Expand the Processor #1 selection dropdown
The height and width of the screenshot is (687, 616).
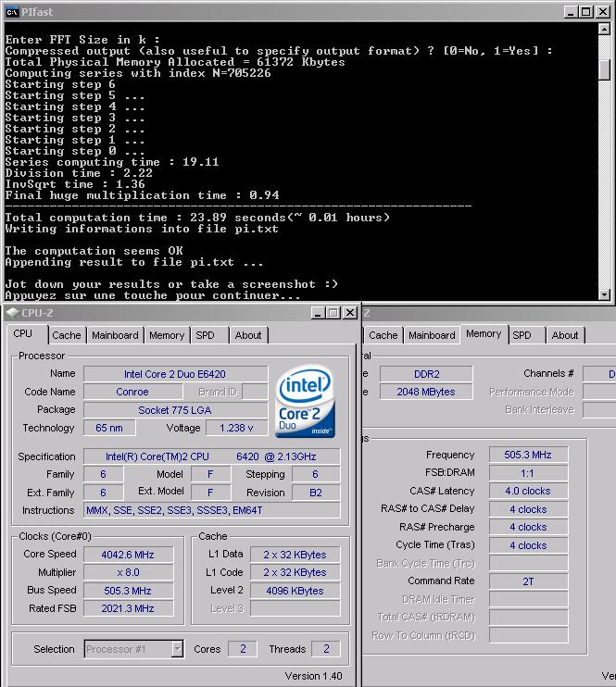pos(177,649)
